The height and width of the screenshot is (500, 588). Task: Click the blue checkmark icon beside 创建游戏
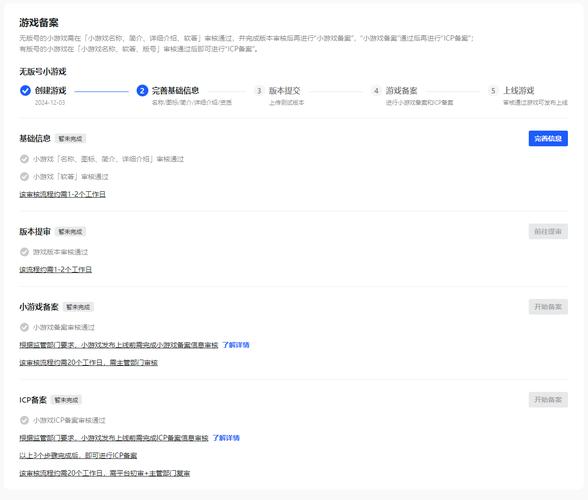(x=25, y=90)
